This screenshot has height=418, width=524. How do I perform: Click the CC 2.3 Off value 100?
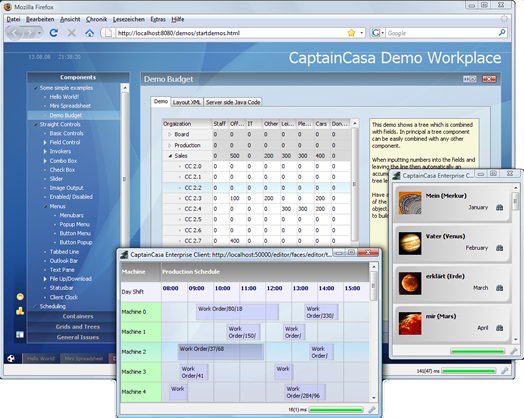235,198
